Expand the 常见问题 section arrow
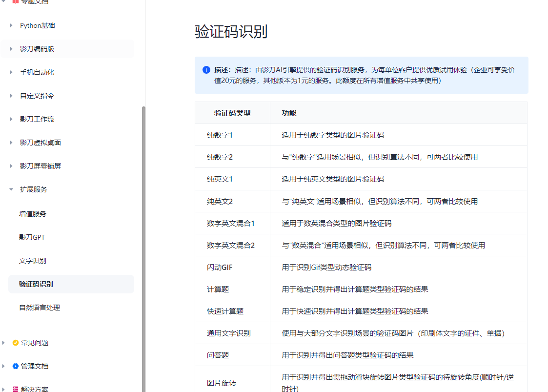 coord(4,343)
